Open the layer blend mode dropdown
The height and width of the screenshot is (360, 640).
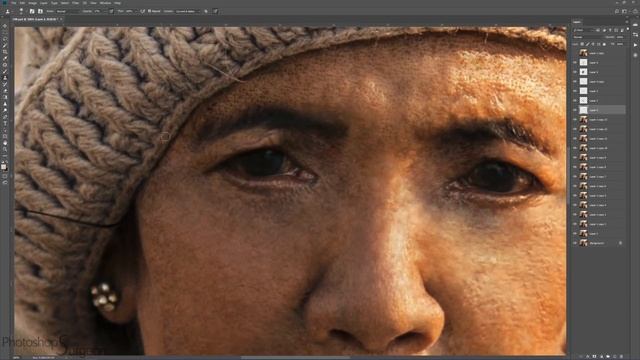tap(588, 37)
